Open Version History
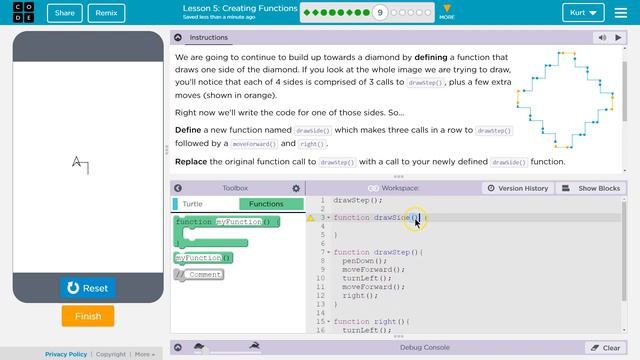 click(x=518, y=188)
